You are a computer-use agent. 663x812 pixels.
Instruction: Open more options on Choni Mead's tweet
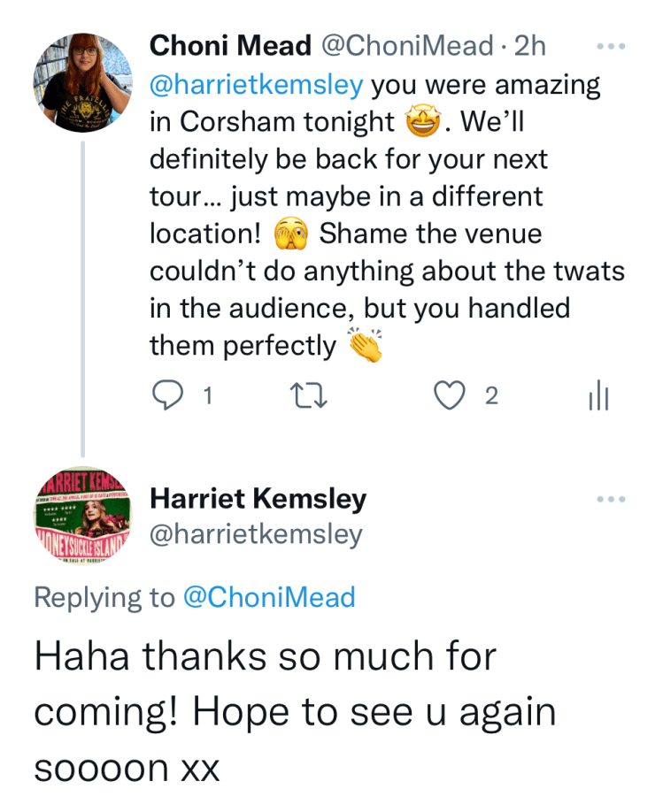(x=611, y=44)
